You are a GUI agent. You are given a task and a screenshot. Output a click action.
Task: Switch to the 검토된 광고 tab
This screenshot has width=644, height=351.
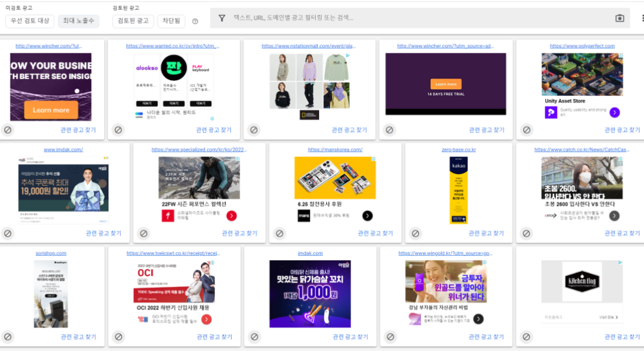[x=133, y=21]
